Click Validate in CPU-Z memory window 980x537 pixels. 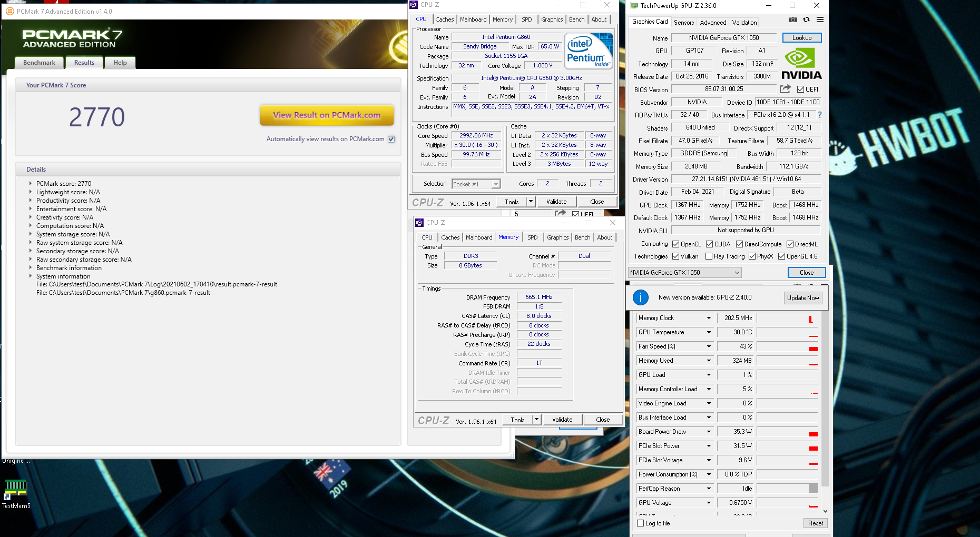coord(562,420)
